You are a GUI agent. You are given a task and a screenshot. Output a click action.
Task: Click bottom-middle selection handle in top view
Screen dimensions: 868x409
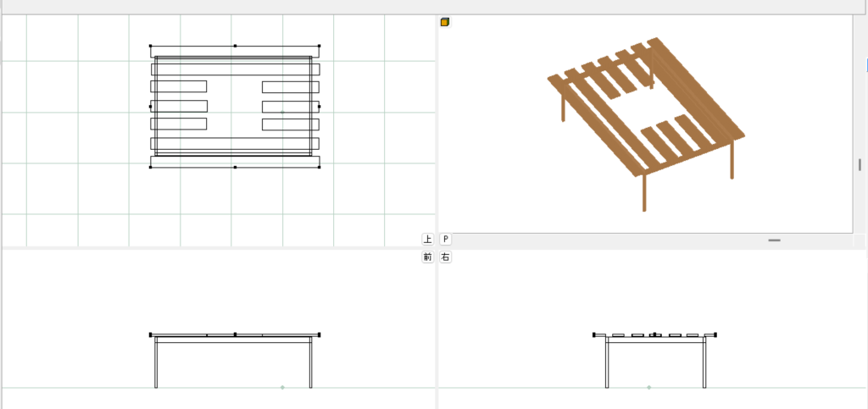[235, 168]
